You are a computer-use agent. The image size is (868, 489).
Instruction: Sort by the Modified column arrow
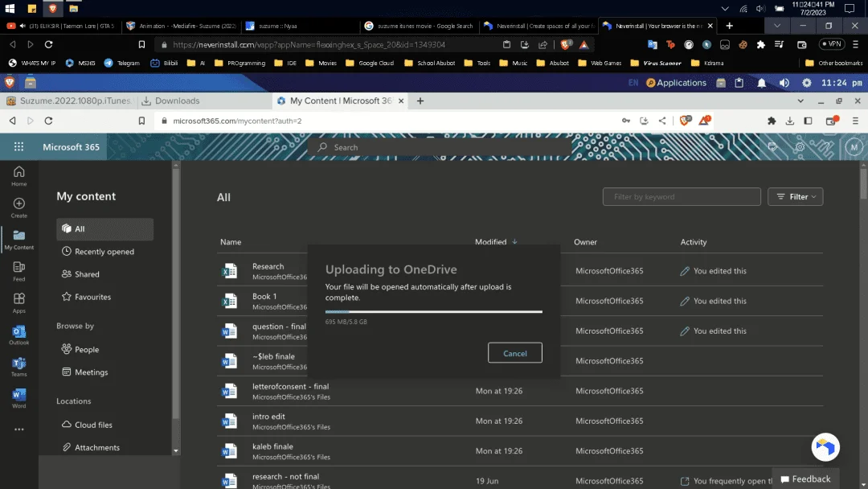point(515,241)
